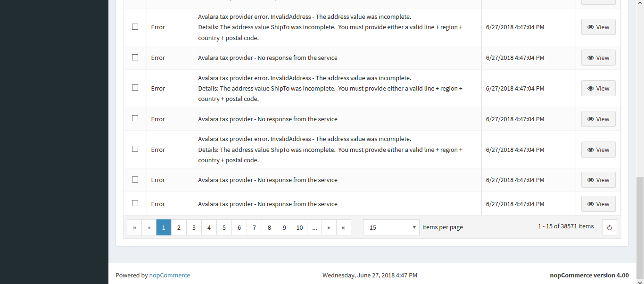Viewport: 644px width, 284px height.
Task: Click the eye icon on the last View button
Action: (x=591, y=204)
